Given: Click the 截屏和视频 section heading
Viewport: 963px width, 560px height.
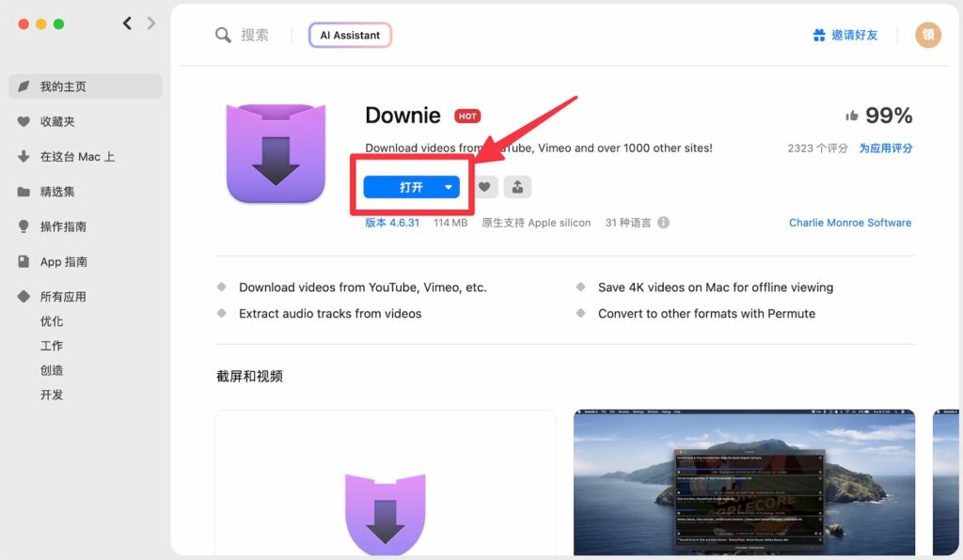Looking at the screenshot, I should 249,376.
